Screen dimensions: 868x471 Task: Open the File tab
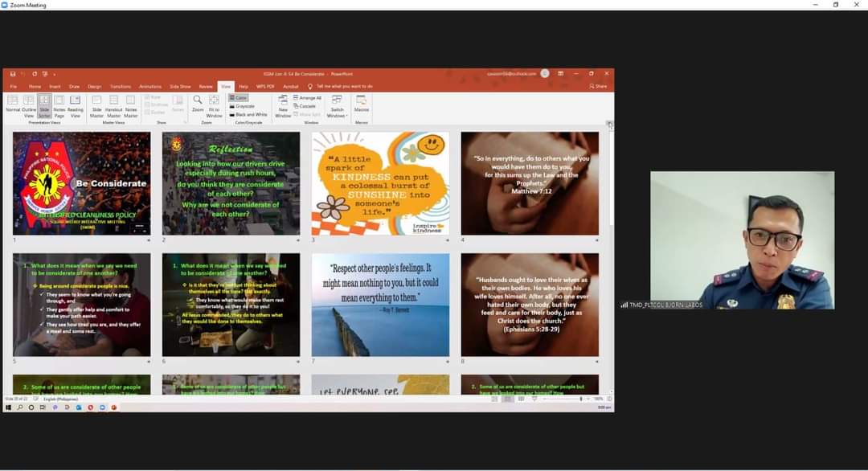point(14,86)
